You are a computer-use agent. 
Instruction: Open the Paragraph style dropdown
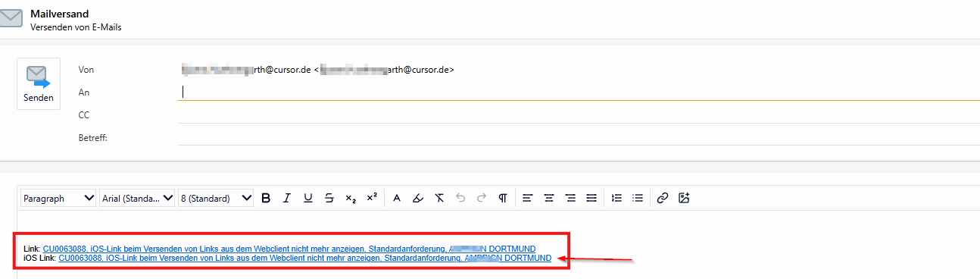(58, 198)
